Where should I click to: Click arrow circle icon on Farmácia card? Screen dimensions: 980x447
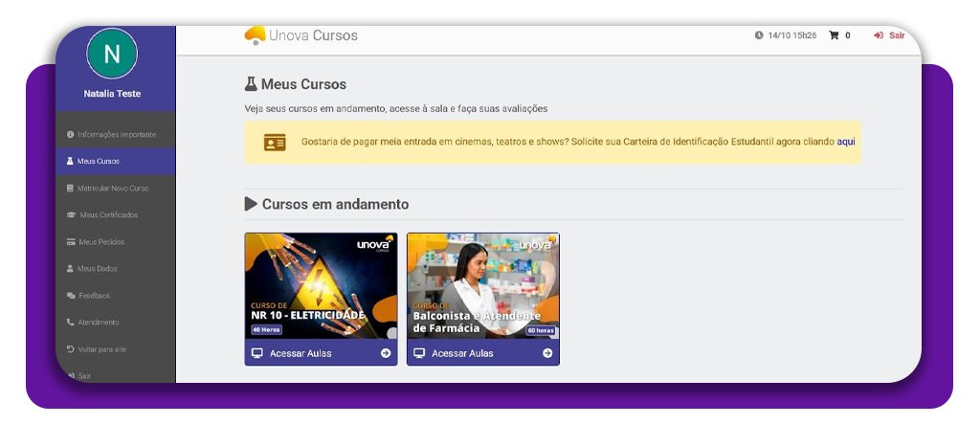click(x=547, y=353)
